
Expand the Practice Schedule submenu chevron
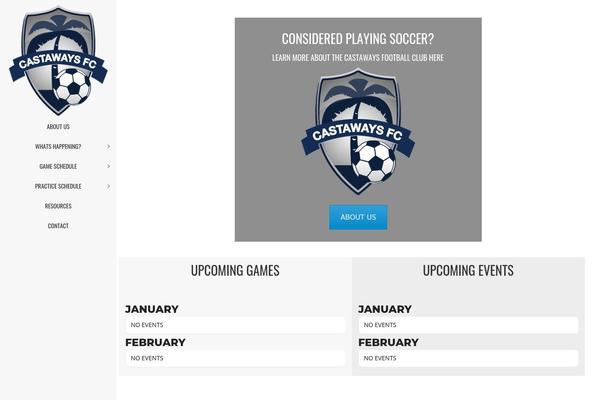[x=108, y=186]
